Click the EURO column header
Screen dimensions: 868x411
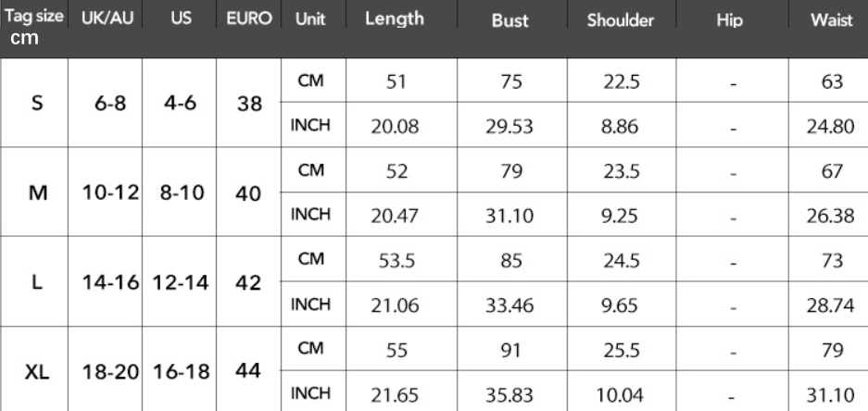pos(247,19)
